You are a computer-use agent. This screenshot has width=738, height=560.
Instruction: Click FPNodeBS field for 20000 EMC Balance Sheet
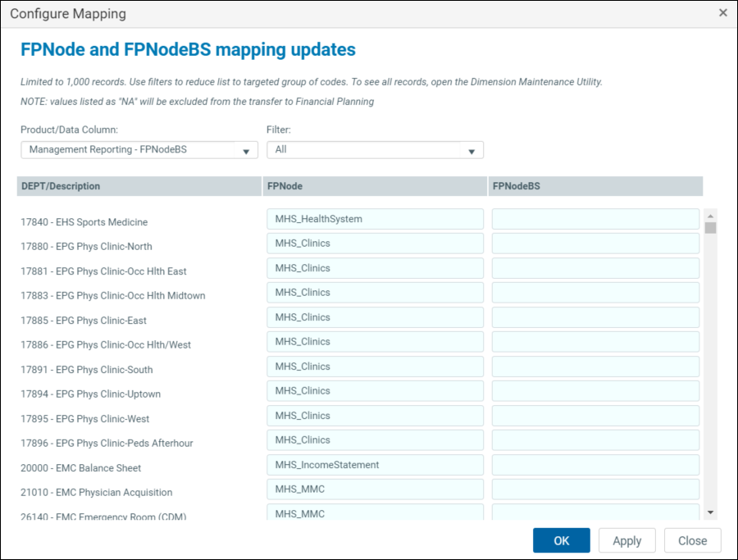point(594,465)
